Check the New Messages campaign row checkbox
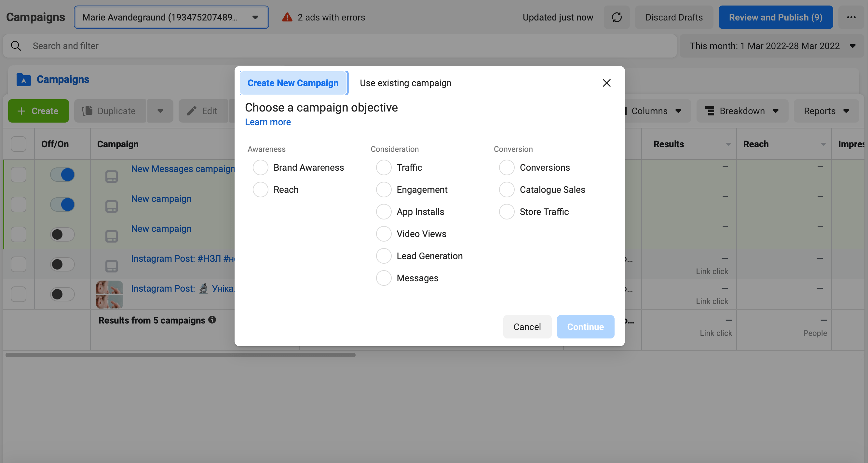Screen dimensions: 868x463 point(19,174)
